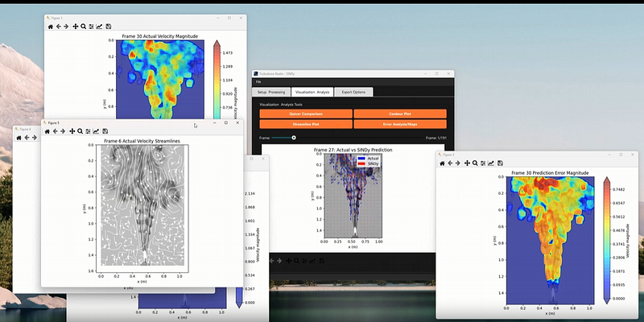Click Home icon in Figure 1 toolbar

(51, 27)
